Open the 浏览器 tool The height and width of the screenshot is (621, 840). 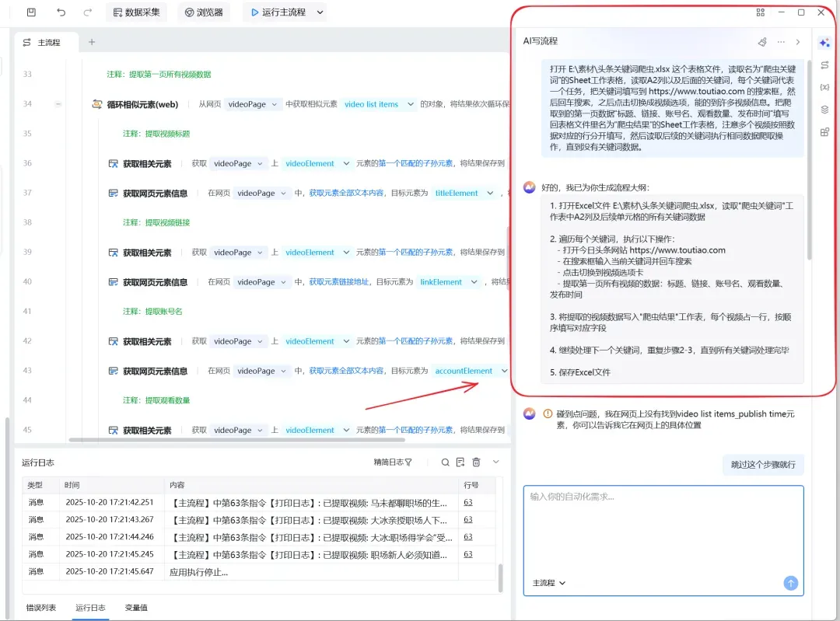tap(204, 12)
